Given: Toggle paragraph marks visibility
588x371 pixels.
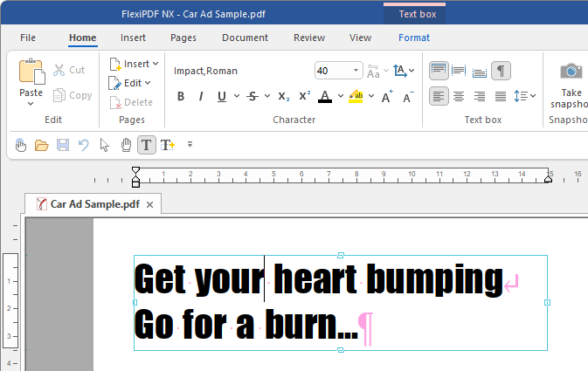Looking at the screenshot, I should tap(501, 71).
